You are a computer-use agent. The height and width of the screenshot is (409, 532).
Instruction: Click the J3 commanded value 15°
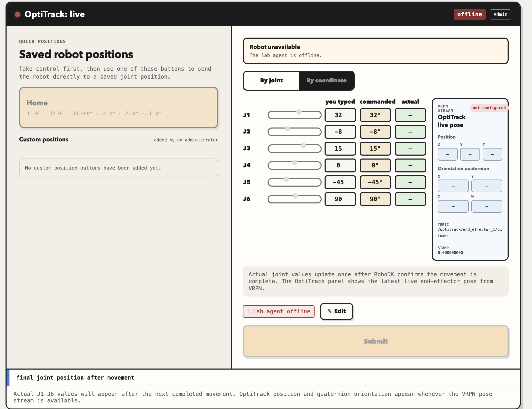pos(375,149)
